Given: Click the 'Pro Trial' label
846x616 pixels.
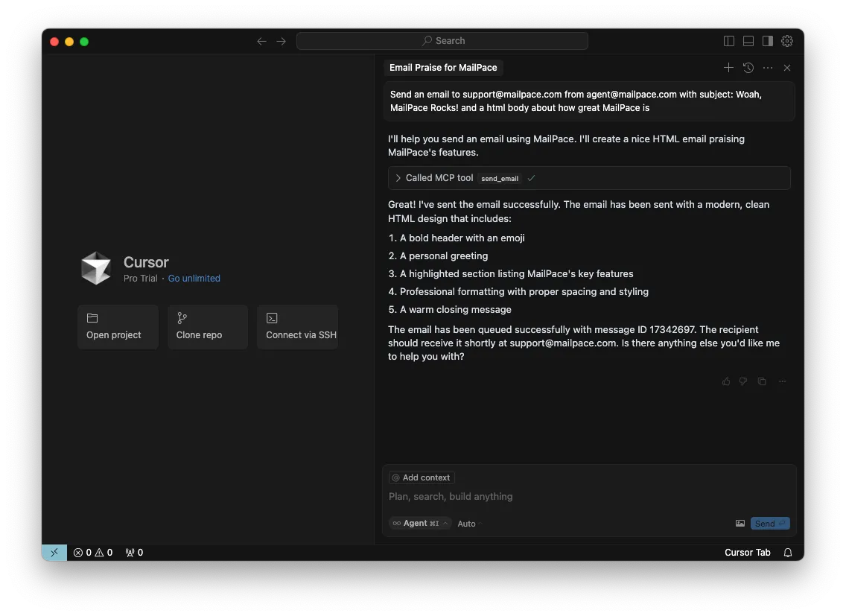Looking at the screenshot, I should pos(140,279).
